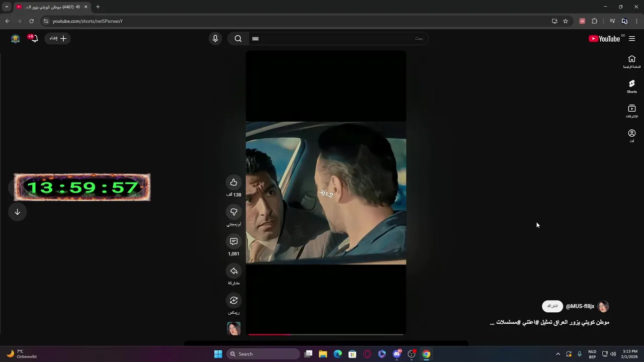
Task: Subscribe to the @MUS-fl8jx channel
Action: coord(552,306)
